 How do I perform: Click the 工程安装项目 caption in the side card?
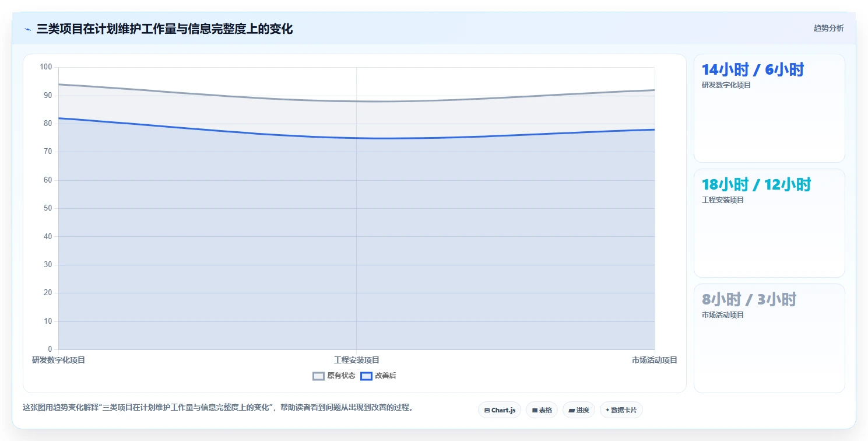point(723,200)
